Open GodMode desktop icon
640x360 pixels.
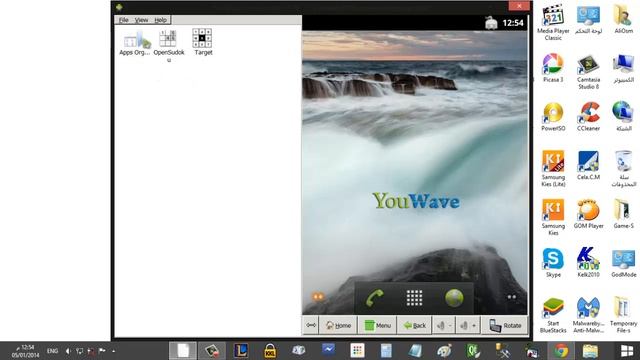coord(623,262)
